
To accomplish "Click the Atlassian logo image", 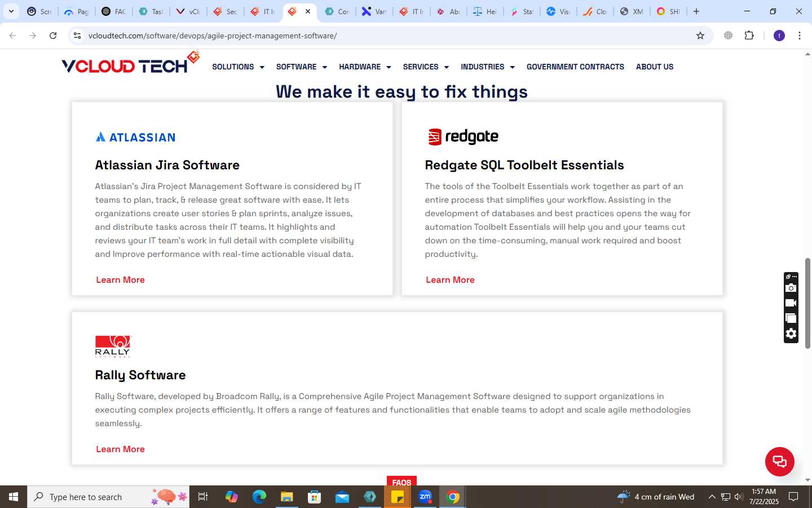I will (x=135, y=137).
